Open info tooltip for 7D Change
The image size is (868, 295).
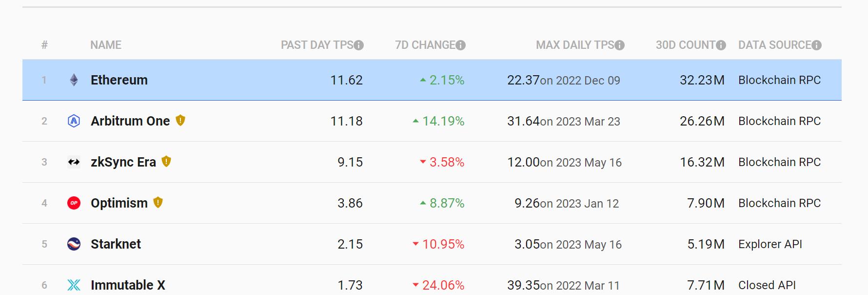[x=461, y=45]
